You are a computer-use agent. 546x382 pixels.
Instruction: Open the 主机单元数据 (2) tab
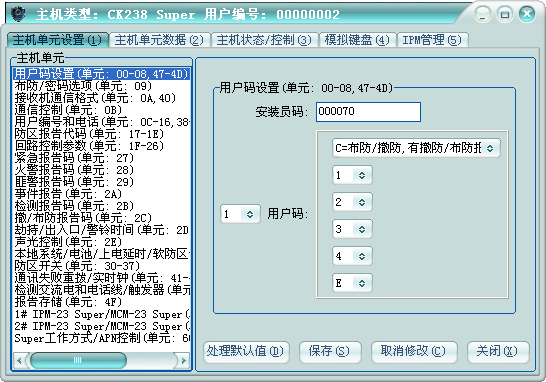(159, 40)
